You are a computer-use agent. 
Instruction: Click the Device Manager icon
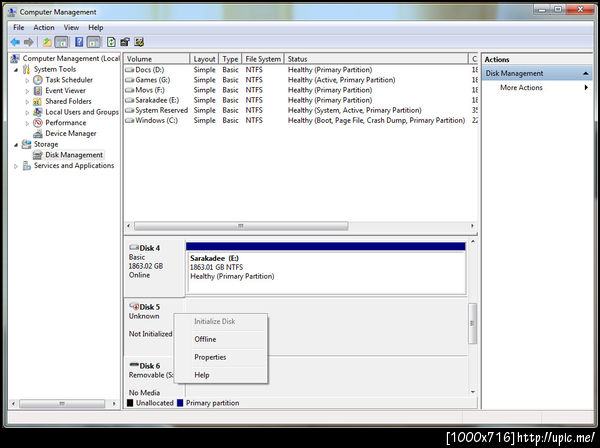coord(38,134)
